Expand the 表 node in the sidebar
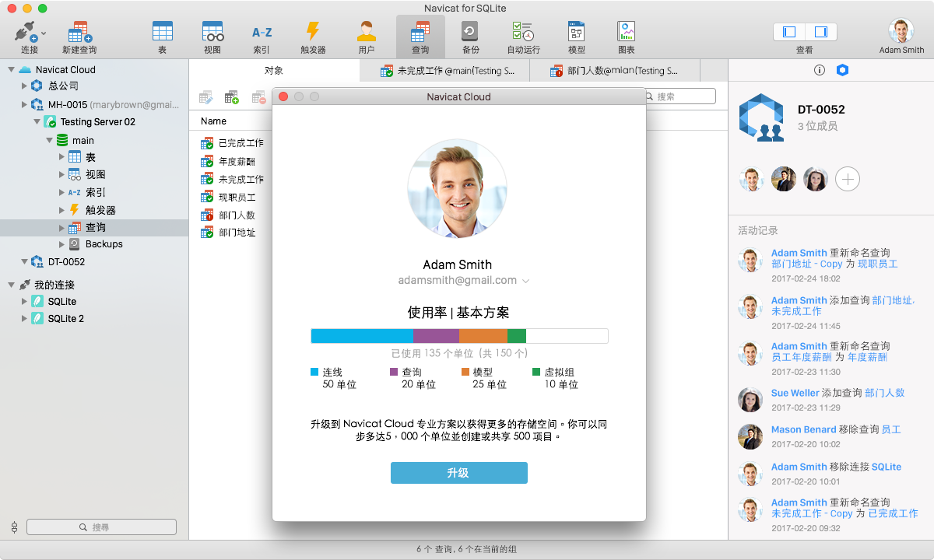 (61, 157)
